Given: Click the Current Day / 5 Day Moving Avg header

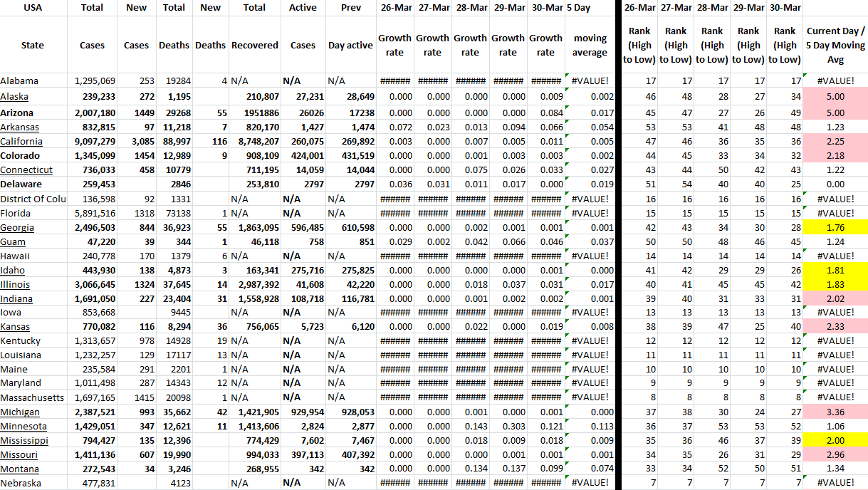Looking at the screenshot, I should click(835, 45).
